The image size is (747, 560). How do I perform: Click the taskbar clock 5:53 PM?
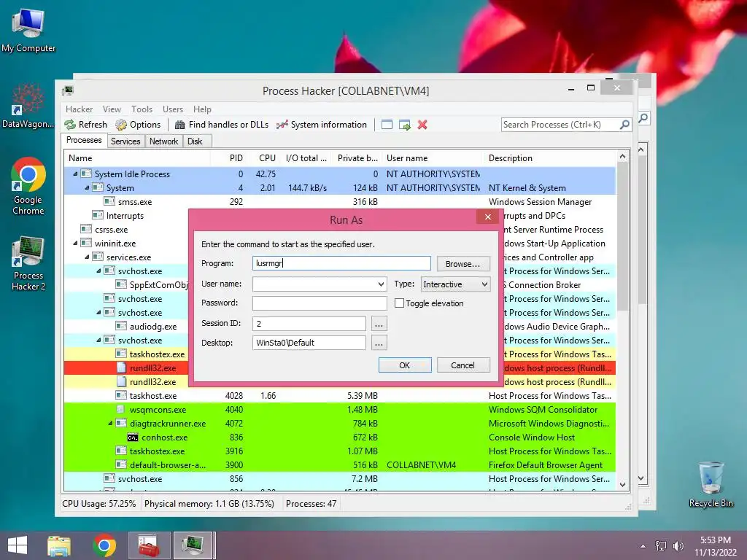tap(715, 540)
